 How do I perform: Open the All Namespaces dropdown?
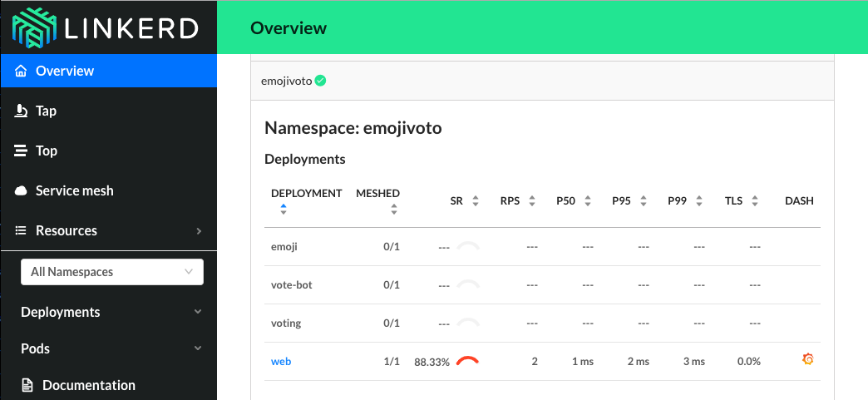[x=111, y=272]
